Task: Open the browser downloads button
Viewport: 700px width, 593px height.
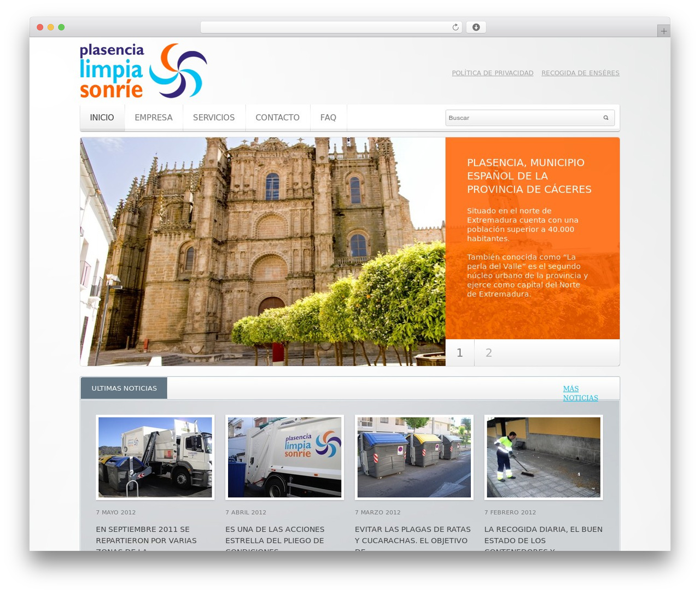Action: (x=476, y=27)
